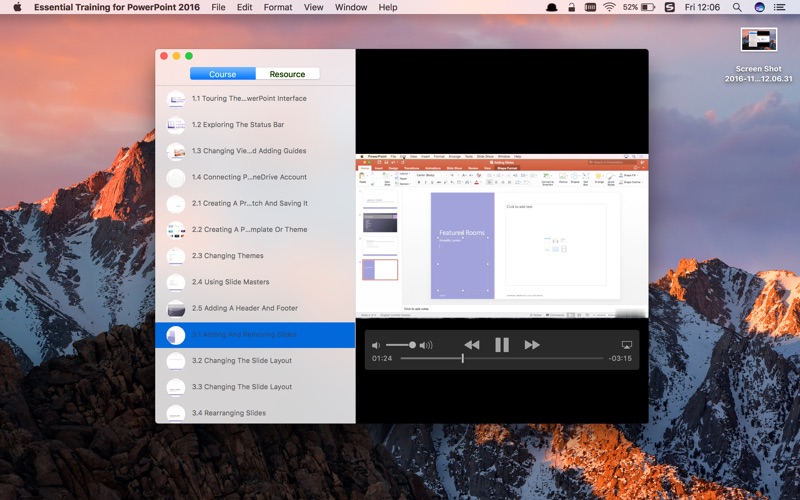
Task: Click the video progress playhead
Action: (x=463, y=358)
